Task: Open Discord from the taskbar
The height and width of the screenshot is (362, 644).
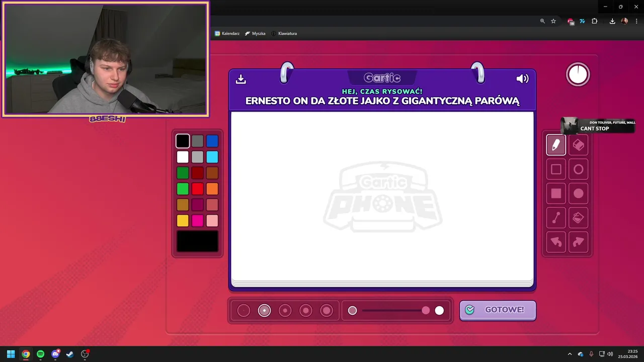Action: click(x=55, y=354)
